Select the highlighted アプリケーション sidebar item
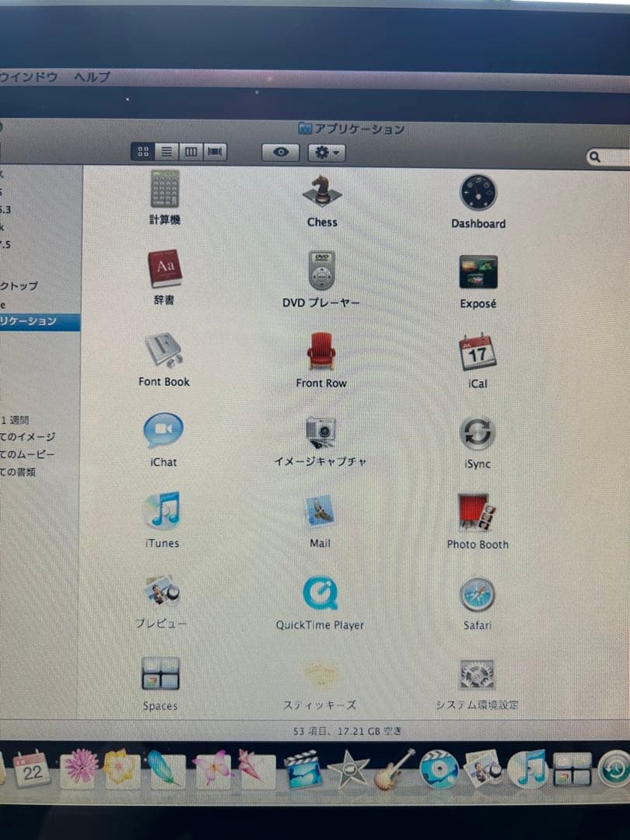Image resolution: width=630 pixels, height=840 pixels. click(40, 321)
